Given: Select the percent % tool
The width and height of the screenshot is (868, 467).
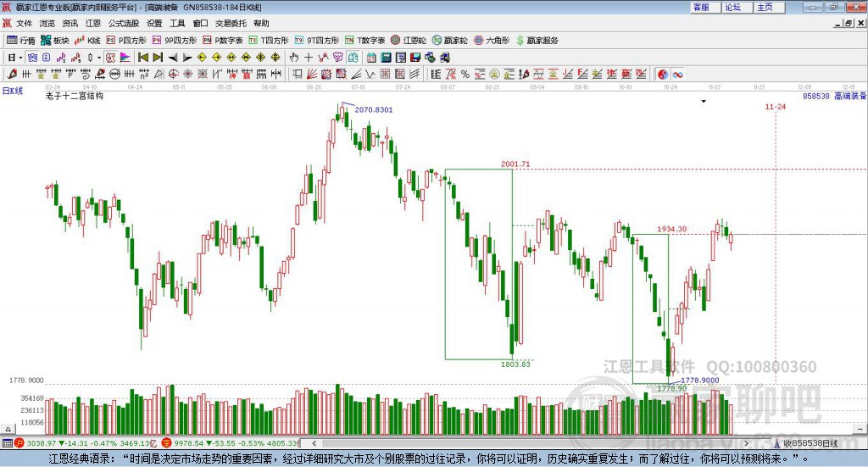Looking at the screenshot, I should (x=465, y=74).
